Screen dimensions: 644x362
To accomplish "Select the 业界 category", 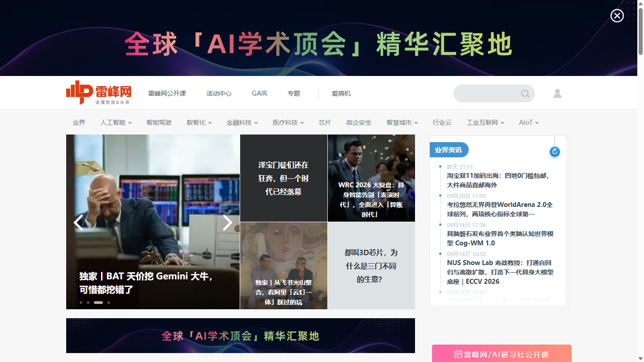I will click(x=79, y=122).
